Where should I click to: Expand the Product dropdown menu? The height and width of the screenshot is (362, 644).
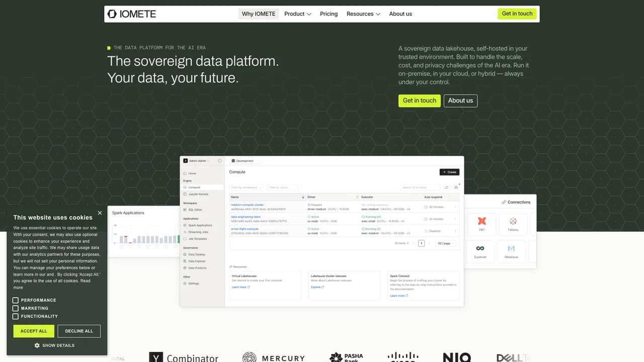[x=298, y=14]
